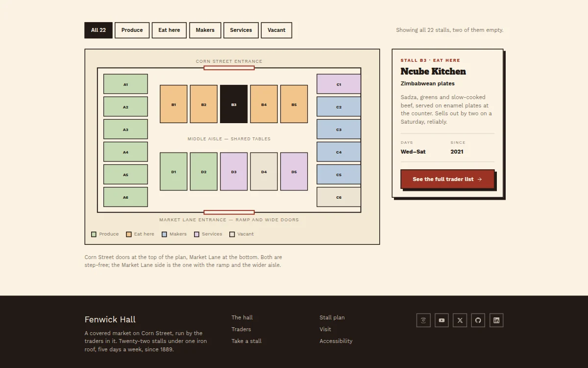The height and width of the screenshot is (368, 588).
Task: Choose stall C5 on the plan
Action: pos(339,174)
